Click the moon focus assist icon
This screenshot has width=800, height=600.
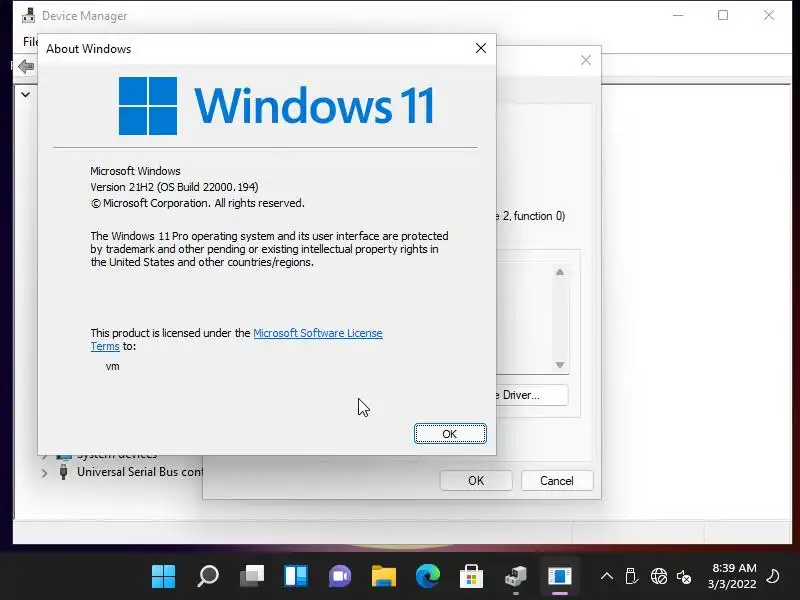773,576
